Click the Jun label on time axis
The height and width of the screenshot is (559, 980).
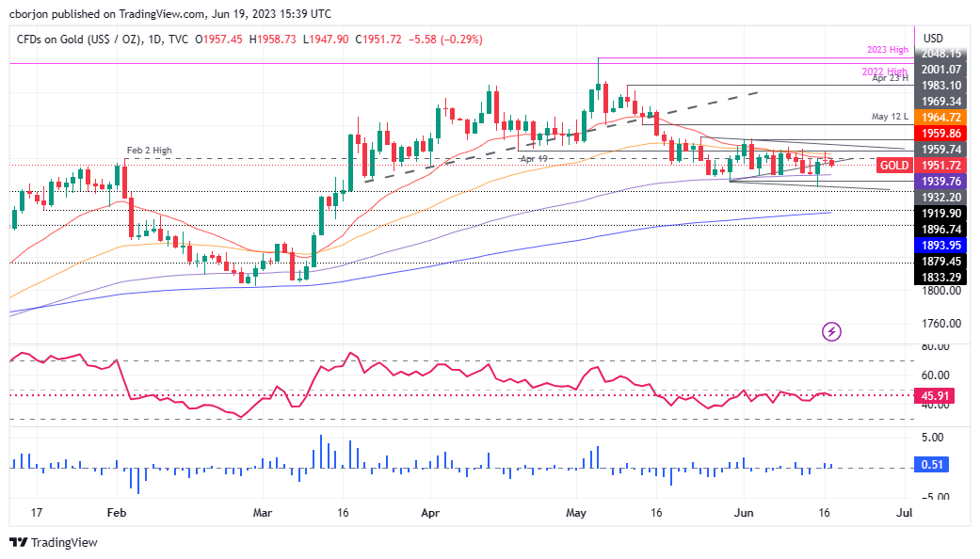pos(744,513)
